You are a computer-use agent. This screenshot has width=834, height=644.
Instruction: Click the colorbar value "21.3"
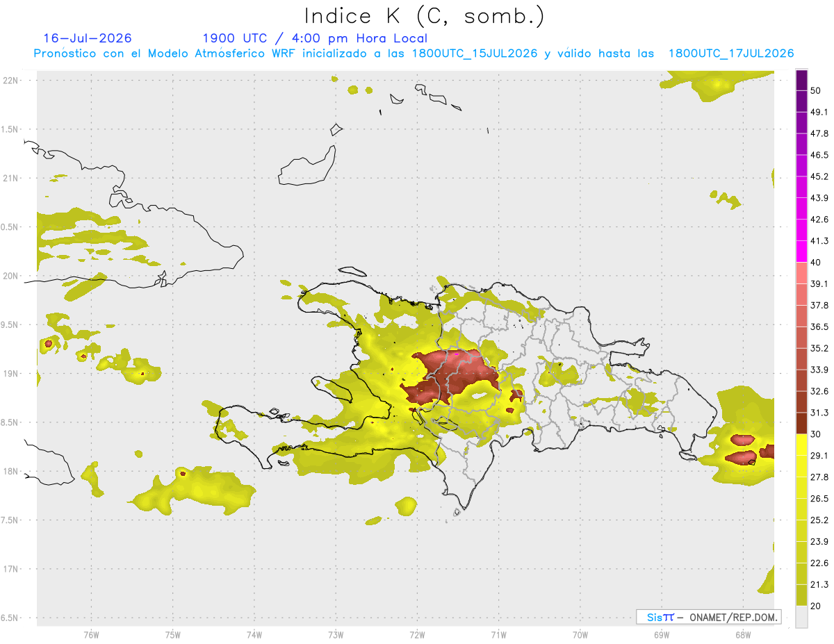tap(819, 584)
